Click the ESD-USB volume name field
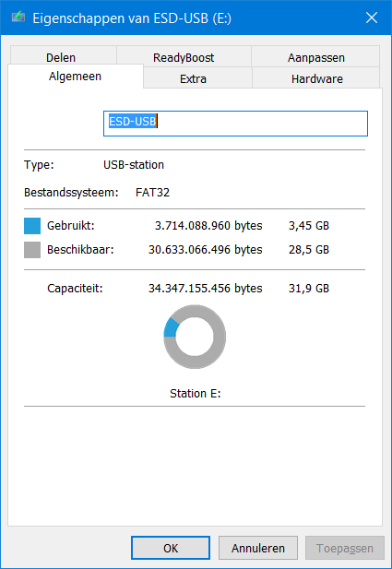Screen dimensions: 392x569 coord(235,124)
